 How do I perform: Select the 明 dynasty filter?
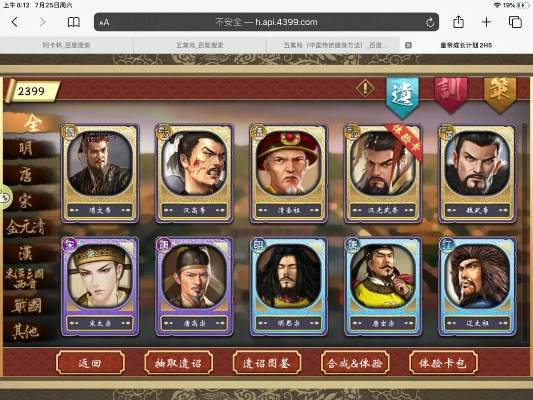[26, 149]
